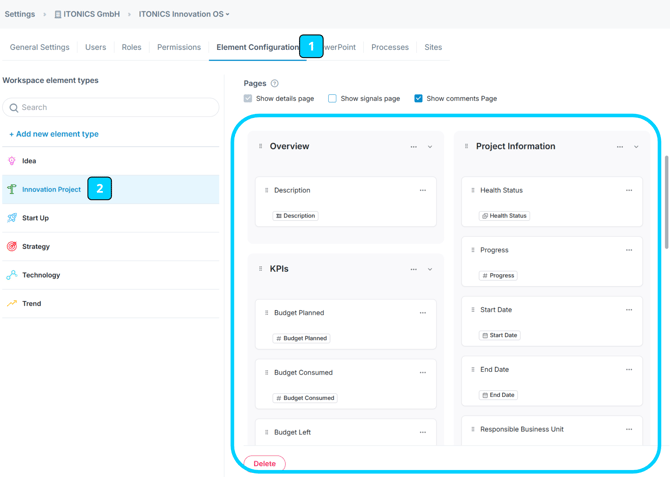
Task: Collapse the KPIs section chevron
Action: (x=430, y=269)
